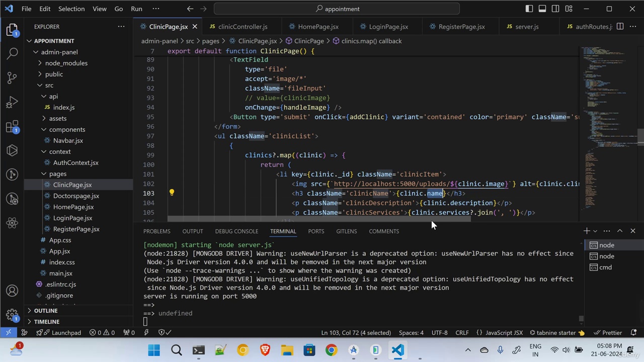Click Split Editor Right icon
This screenshot has width=644, height=362.
tap(620, 27)
